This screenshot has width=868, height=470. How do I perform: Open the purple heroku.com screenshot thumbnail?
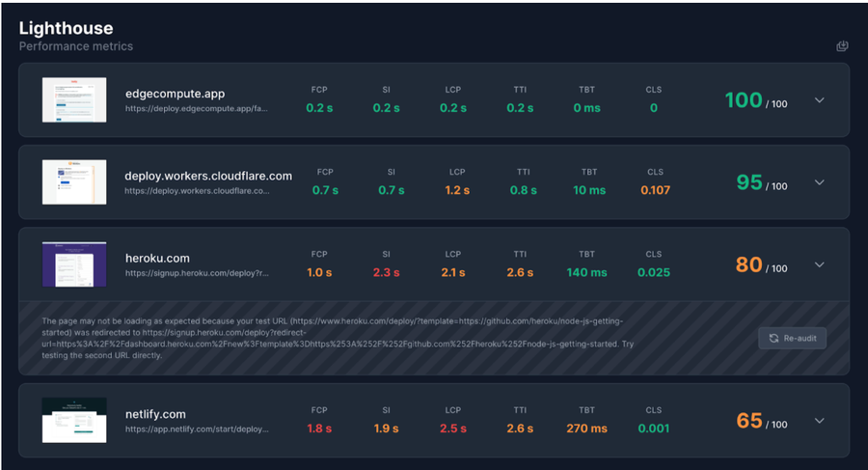(x=74, y=264)
